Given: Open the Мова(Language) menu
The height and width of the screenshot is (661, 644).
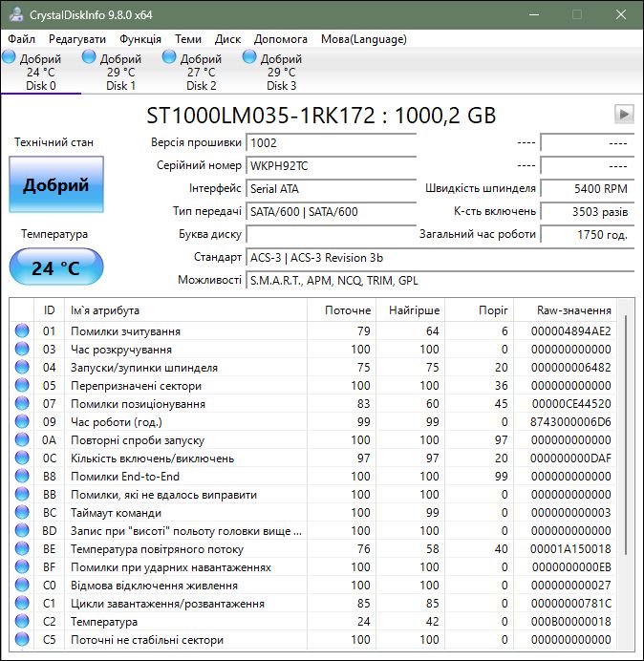Looking at the screenshot, I should point(363,39).
